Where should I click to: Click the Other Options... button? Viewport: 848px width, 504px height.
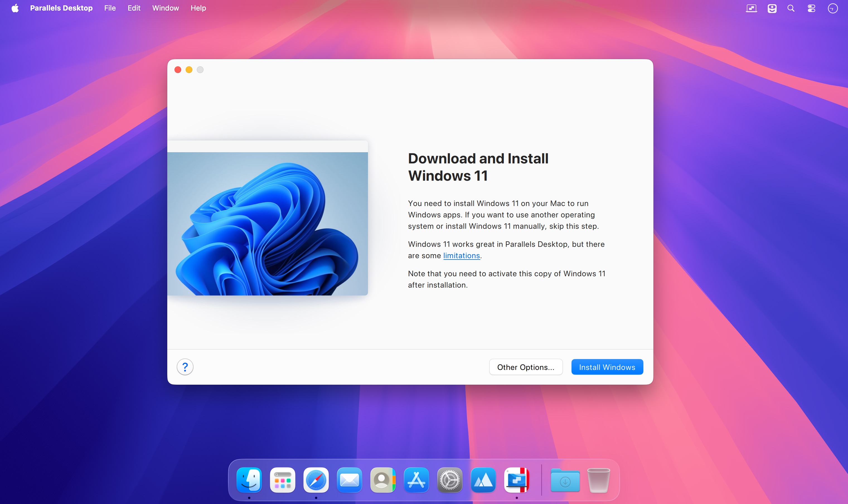pos(526,367)
